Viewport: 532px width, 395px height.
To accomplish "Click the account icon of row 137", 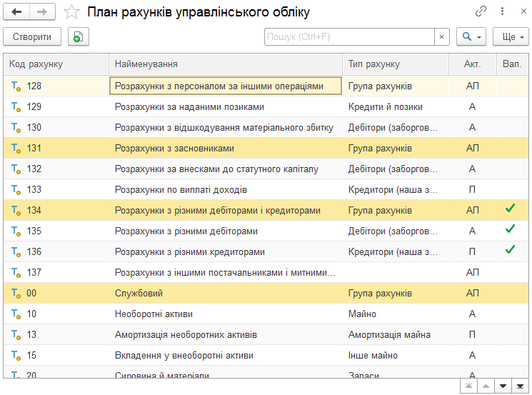I will click(x=16, y=272).
